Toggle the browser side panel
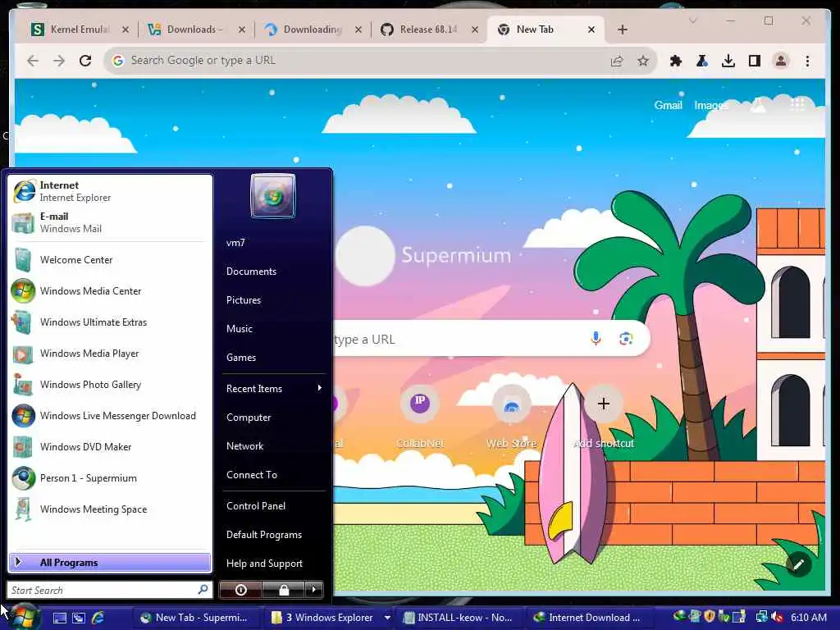Screen dimensions: 840x630 pyautogui.click(x=755, y=61)
